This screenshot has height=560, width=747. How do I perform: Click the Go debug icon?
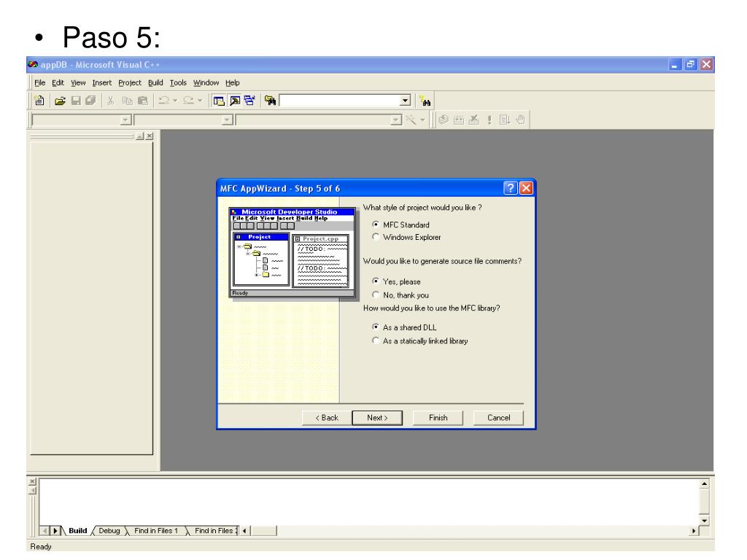point(505,120)
